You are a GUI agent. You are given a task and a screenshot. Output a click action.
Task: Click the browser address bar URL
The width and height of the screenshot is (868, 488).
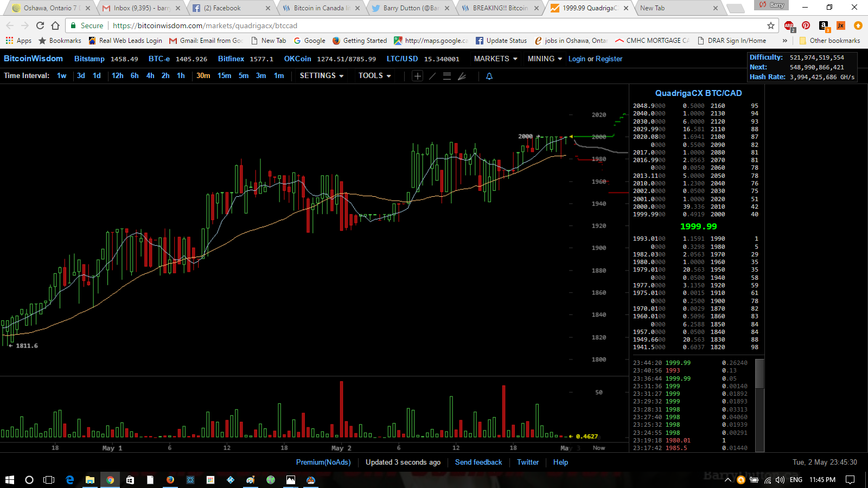[205, 25]
